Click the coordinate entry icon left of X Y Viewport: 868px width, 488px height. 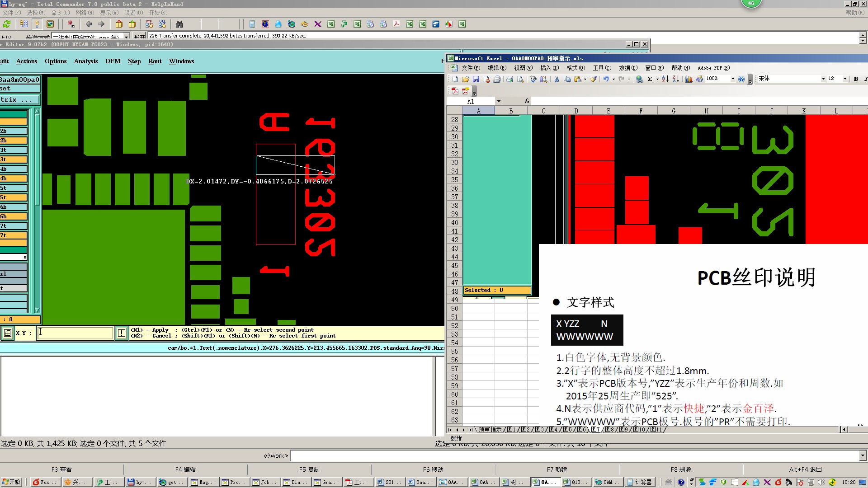pyautogui.click(x=8, y=333)
